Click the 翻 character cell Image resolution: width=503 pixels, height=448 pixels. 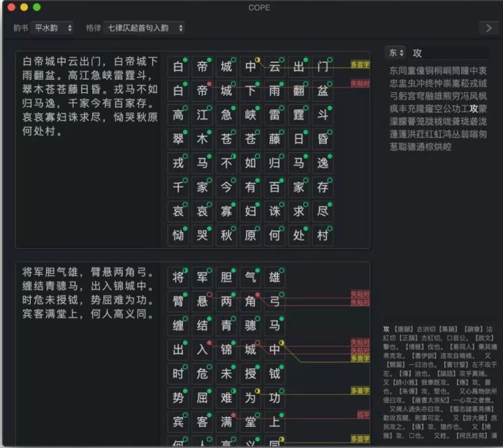pos(299,91)
